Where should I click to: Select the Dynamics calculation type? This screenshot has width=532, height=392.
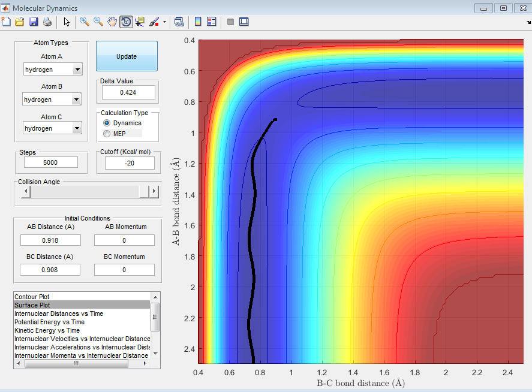point(107,123)
